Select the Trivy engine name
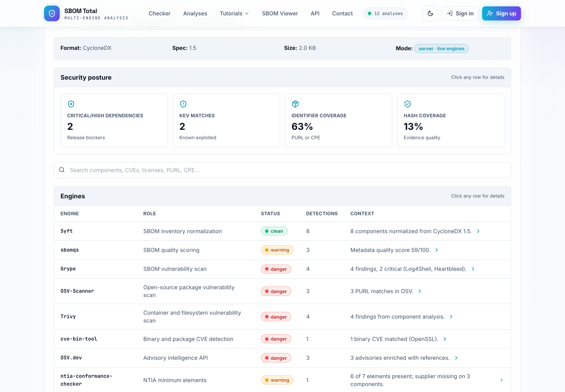The height and width of the screenshot is (392, 565). [68, 317]
